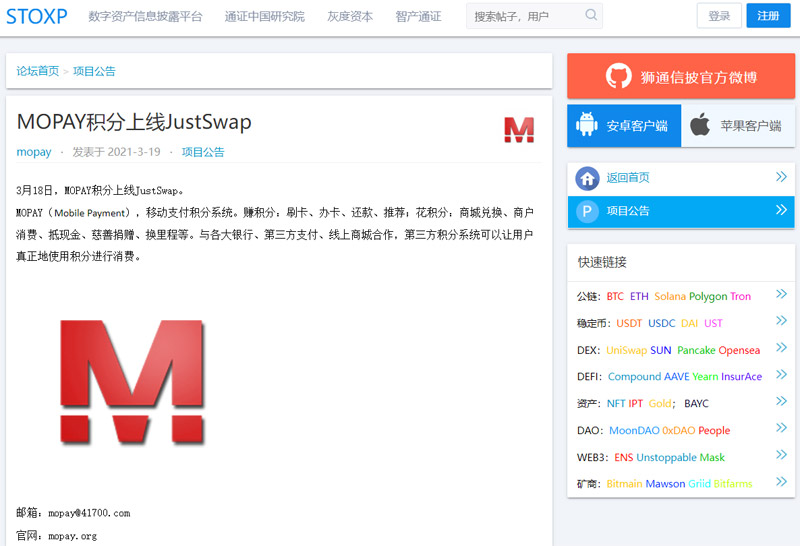
Task: Click the 苹果客户端 button
Action: click(738, 126)
